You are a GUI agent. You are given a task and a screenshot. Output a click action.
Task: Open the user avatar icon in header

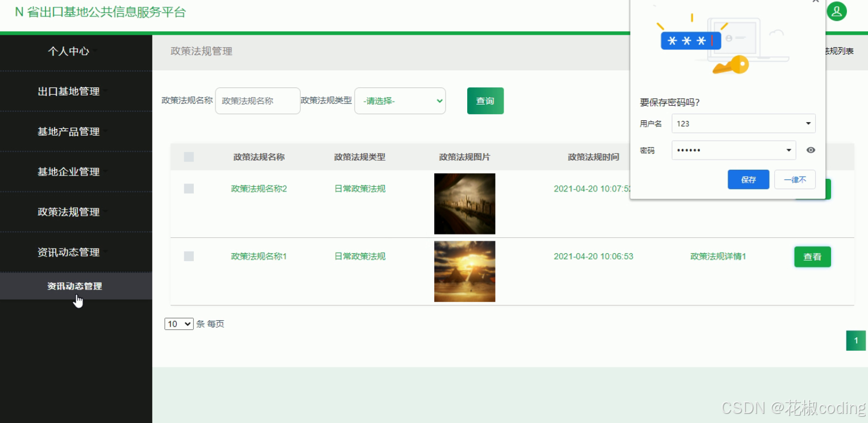point(836,11)
